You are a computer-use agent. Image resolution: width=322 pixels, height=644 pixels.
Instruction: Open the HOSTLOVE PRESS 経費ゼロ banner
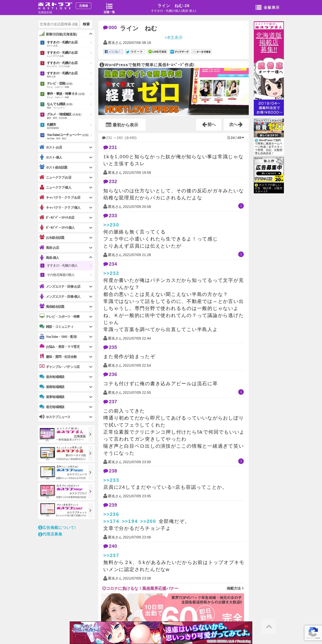point(174,92)
